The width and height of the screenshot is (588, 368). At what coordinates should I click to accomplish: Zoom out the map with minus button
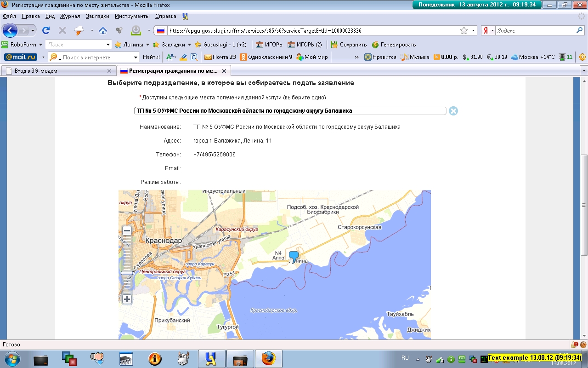[127, 230]
